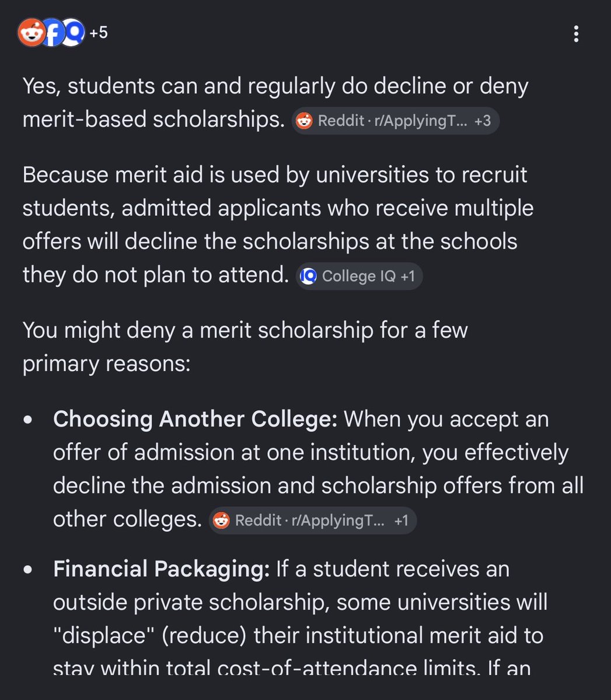Expand the "+3" sources in the first Reddit chip
This screenshot has width=611, height=700.
tap(482, 121)
